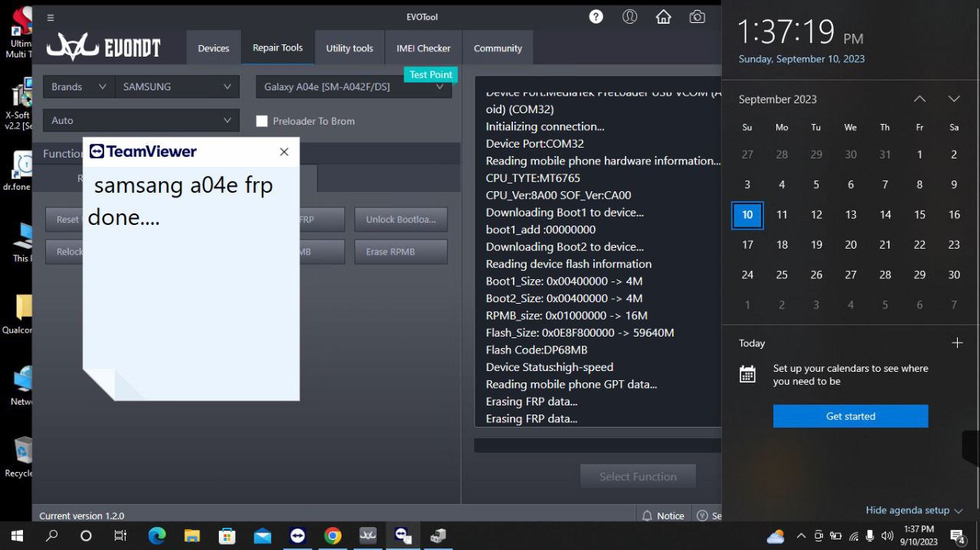Open Google Chrome from the taskbar
Image resolution: width=980 pixels, height=550 pixels.
tap(332, 535)
